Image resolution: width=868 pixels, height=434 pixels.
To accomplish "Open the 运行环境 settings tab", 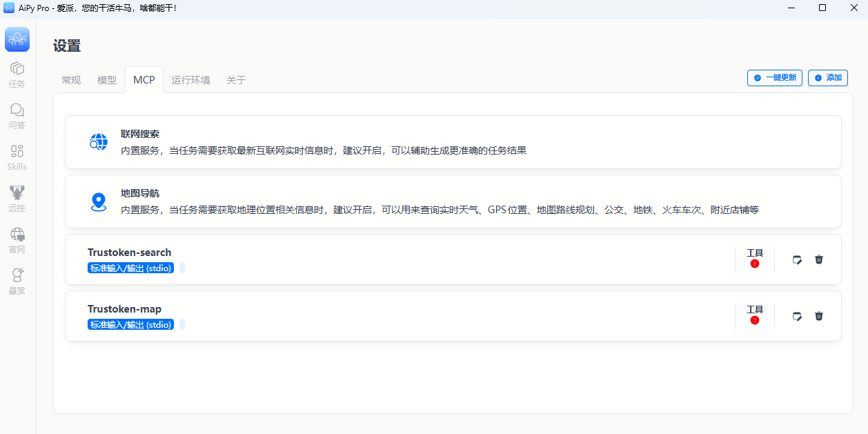I will point(190,79).
